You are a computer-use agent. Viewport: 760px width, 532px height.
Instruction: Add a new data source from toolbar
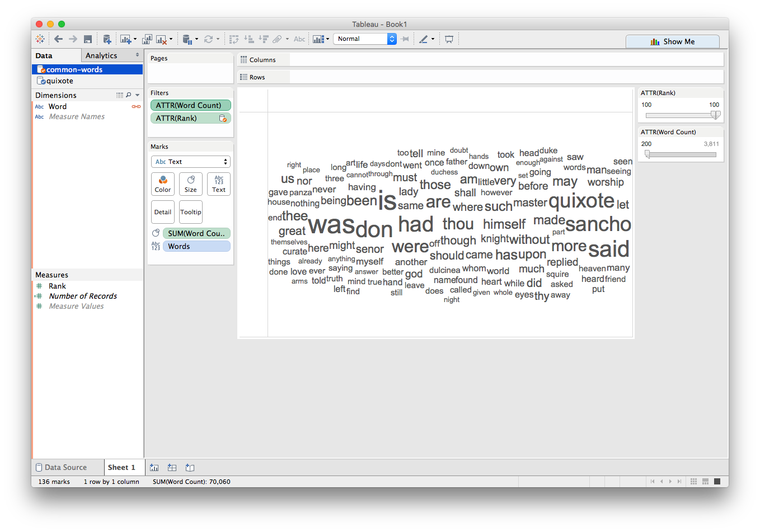107,39
